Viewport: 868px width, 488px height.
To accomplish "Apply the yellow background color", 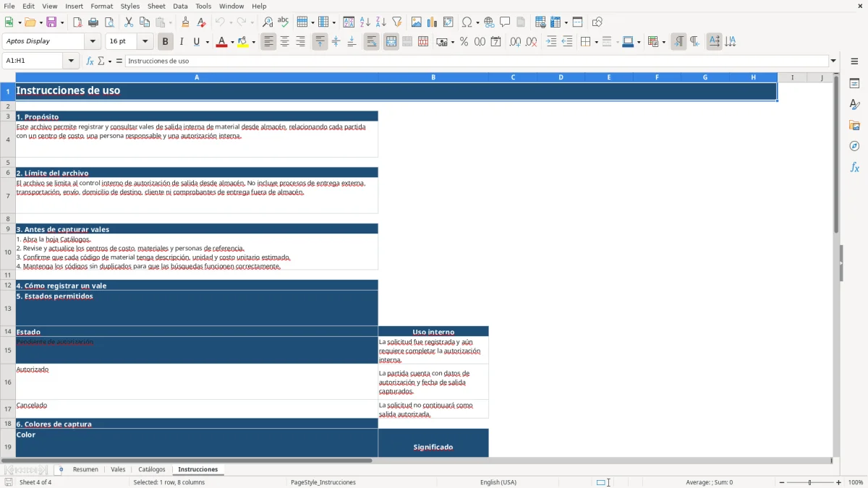I will (243, 42).
